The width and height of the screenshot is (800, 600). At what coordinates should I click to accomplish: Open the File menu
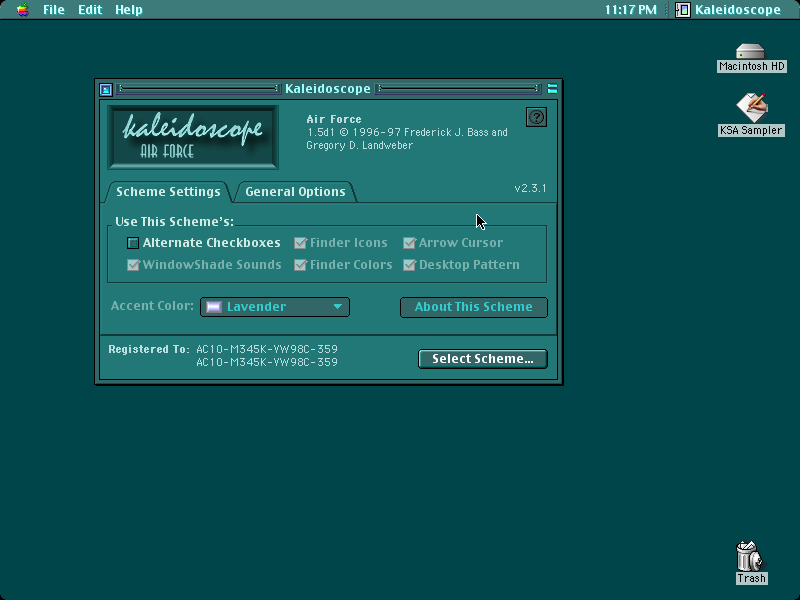54,10
